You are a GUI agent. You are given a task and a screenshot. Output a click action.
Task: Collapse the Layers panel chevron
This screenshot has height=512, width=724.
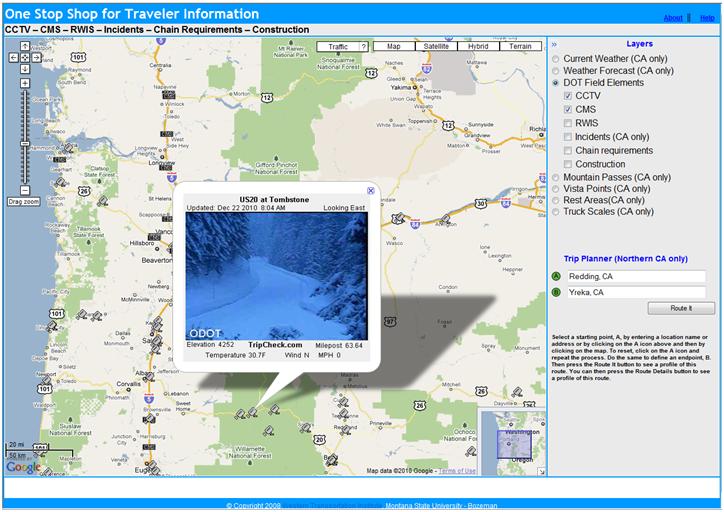pyautogui.click(x=555, y=45)
